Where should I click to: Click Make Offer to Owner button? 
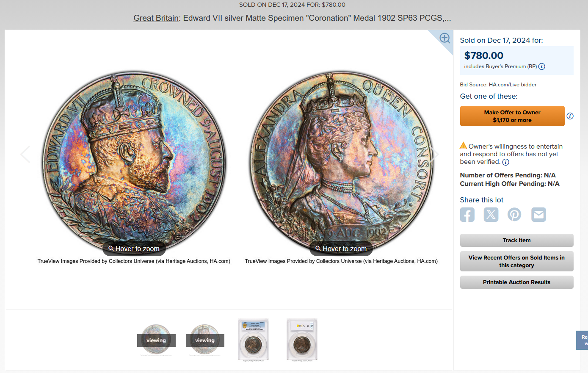pos(512,116)
